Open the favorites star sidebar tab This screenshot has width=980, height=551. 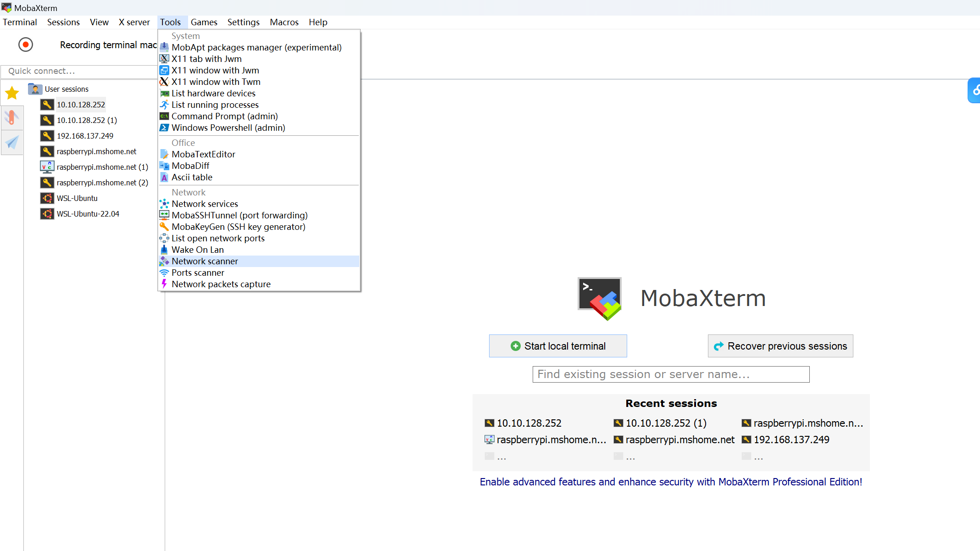(x=12, y=93)
